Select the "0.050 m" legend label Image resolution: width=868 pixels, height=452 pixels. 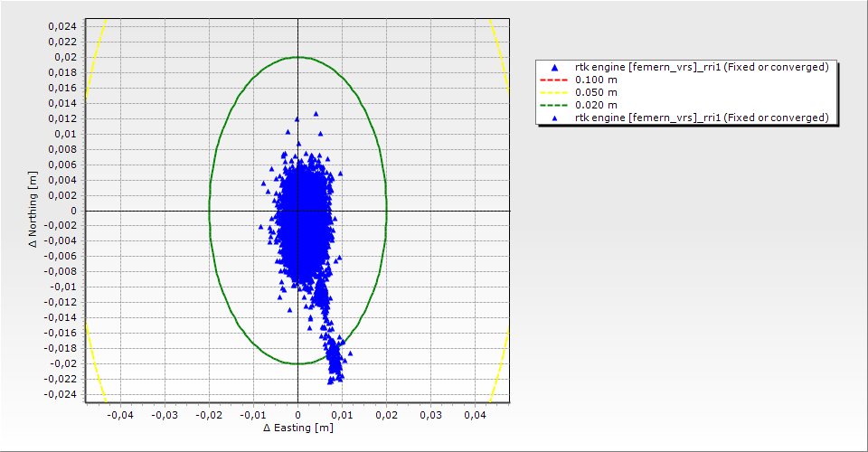tap(596, 93)
